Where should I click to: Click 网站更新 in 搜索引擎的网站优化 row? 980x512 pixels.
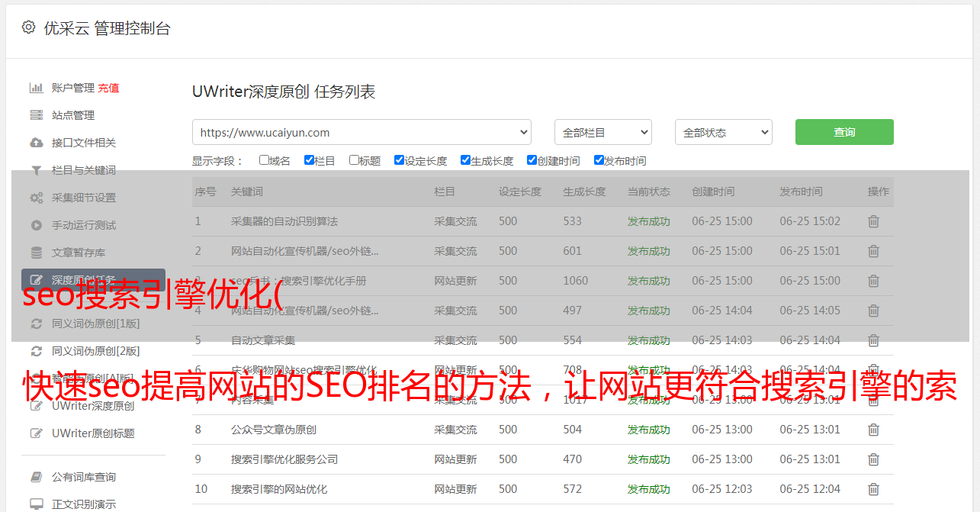[x=455, y=489]
